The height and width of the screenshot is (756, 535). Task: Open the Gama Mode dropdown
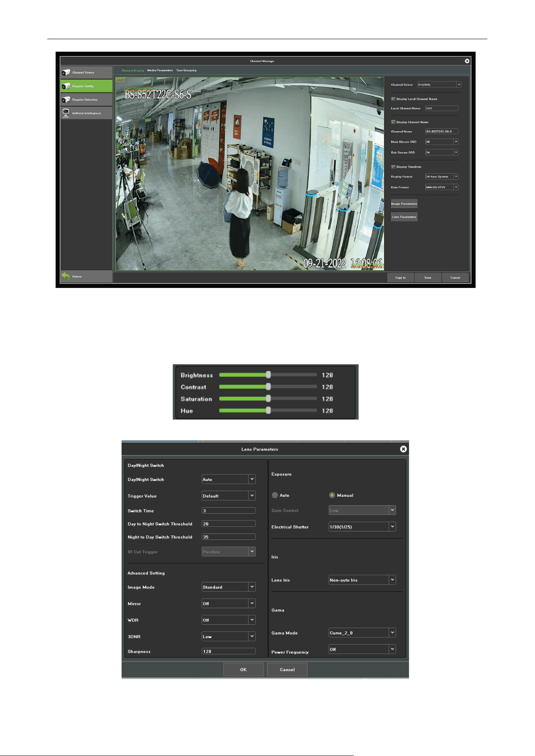click(362, 633)
